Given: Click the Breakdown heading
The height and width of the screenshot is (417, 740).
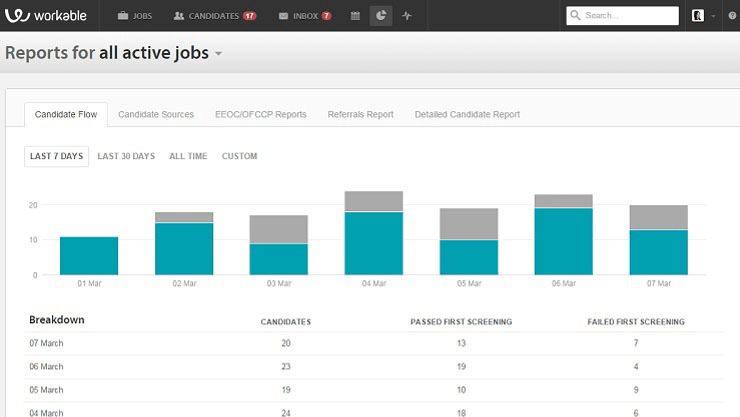Looking at the screenshot, I should [x=57, y=320].
